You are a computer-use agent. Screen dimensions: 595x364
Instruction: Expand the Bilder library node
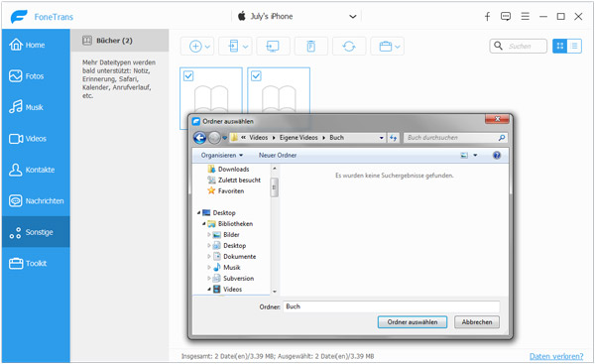(209, 235)
